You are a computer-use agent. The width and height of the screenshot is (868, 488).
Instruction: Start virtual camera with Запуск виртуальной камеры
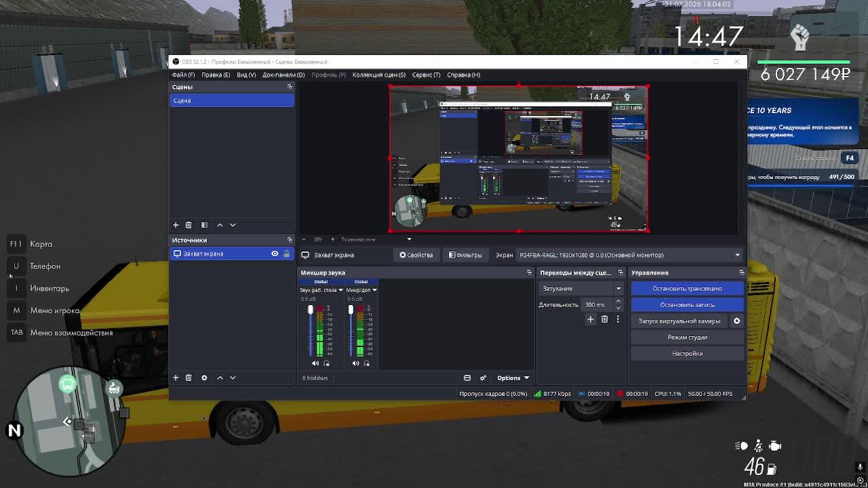pos(679,321)
